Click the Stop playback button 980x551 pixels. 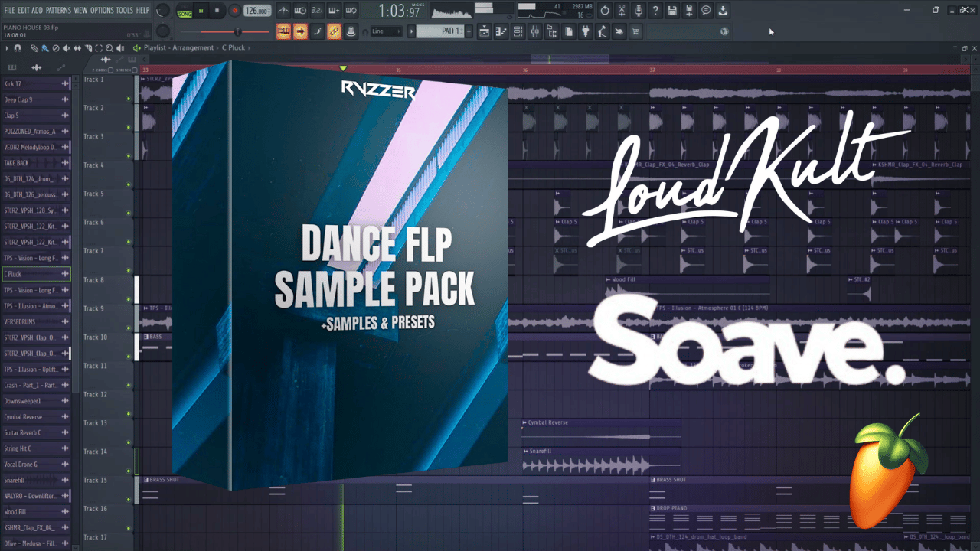coord(217,11)
